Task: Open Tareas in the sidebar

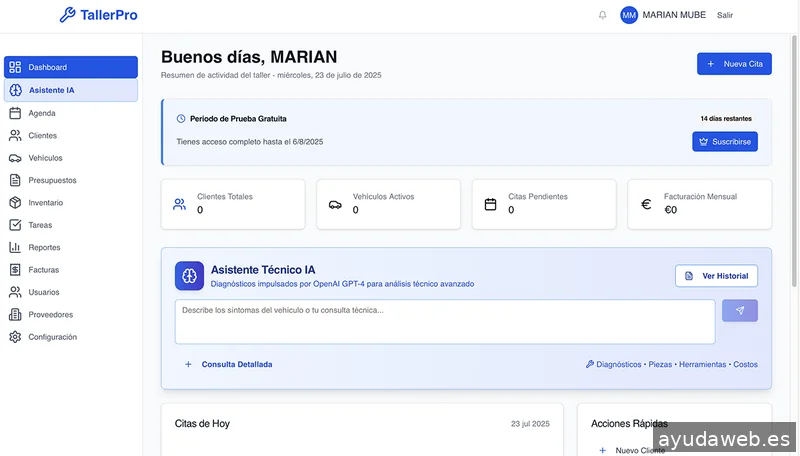Action: point(71,225)
